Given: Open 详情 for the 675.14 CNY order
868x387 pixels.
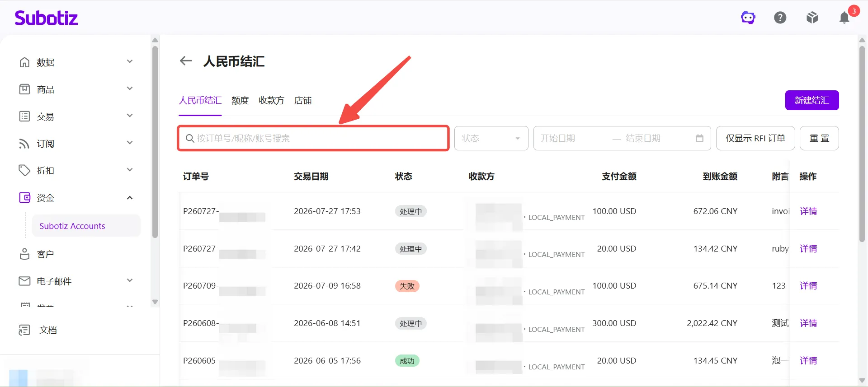Looking at the screenshot, I should [x=808, y=285].
